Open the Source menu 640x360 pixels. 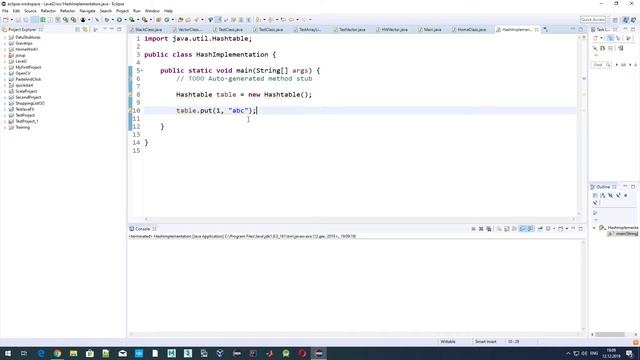[30, 11]
